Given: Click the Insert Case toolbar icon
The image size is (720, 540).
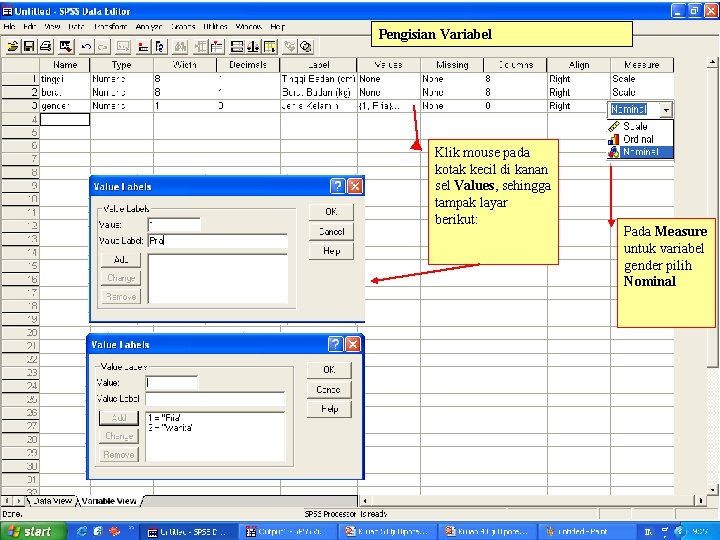Looking at the screenshot, I should 201,46.
